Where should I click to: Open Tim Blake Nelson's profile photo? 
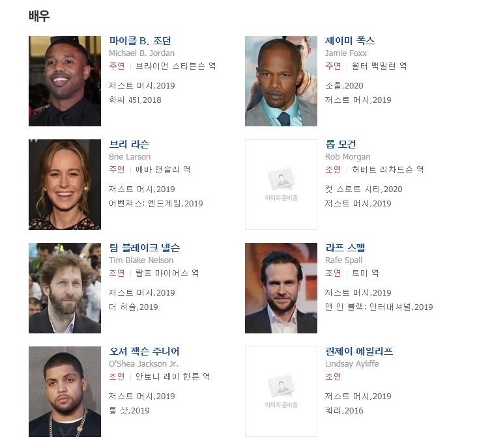(65, 288)
